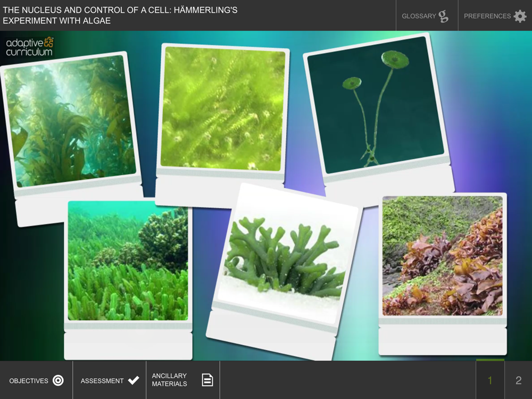Open Preferences gear settings

coord(495,15)
